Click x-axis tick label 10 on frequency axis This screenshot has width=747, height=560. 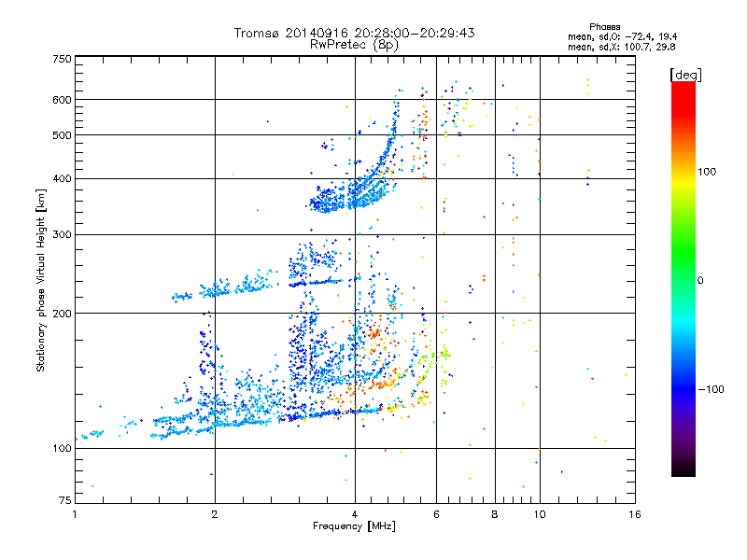pyautogui.click(x=540, y=514)
